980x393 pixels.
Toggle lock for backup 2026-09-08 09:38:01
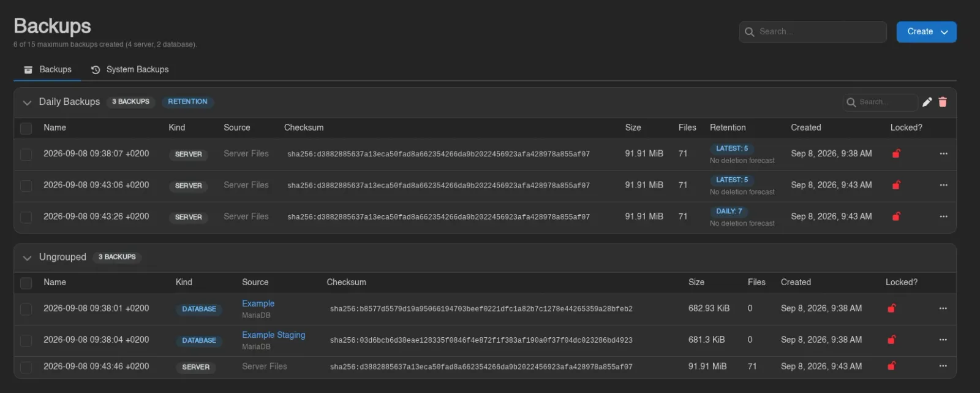892,308
